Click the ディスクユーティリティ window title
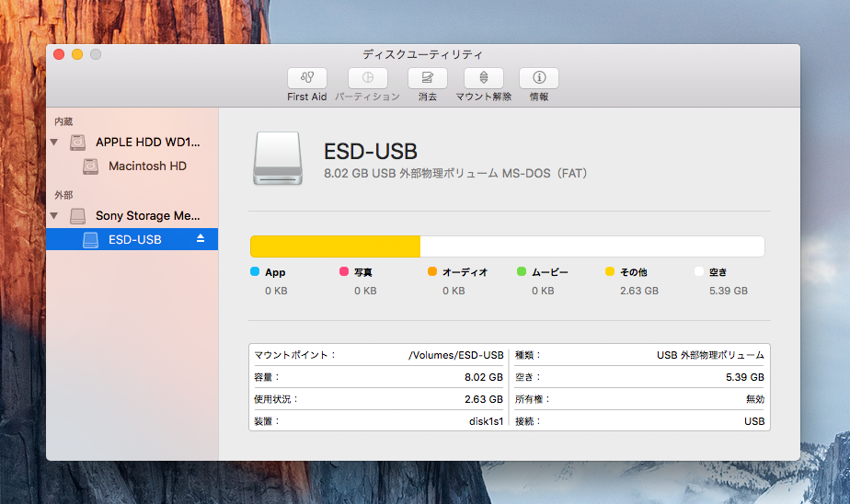 [x=422, y=54]
